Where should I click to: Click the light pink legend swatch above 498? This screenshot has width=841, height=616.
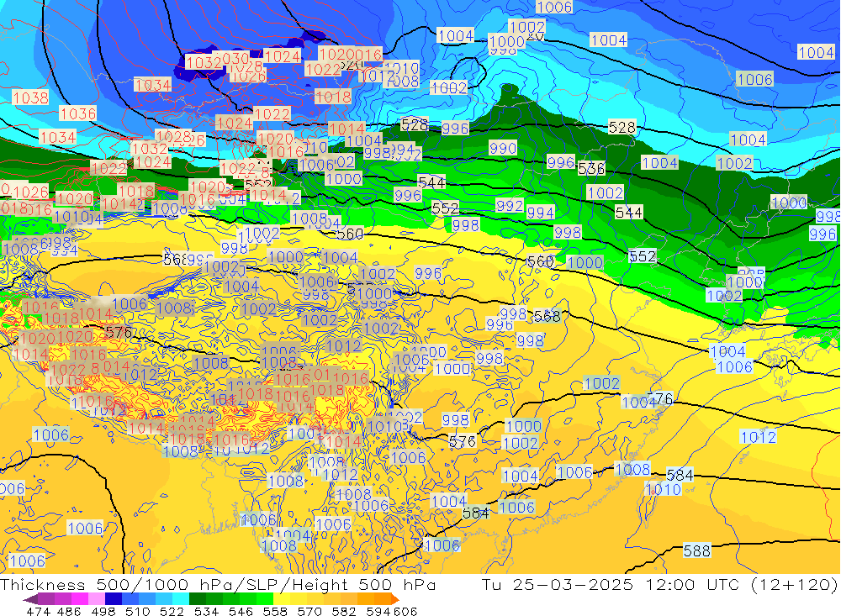pyautogui.click(x=97, y=599)
